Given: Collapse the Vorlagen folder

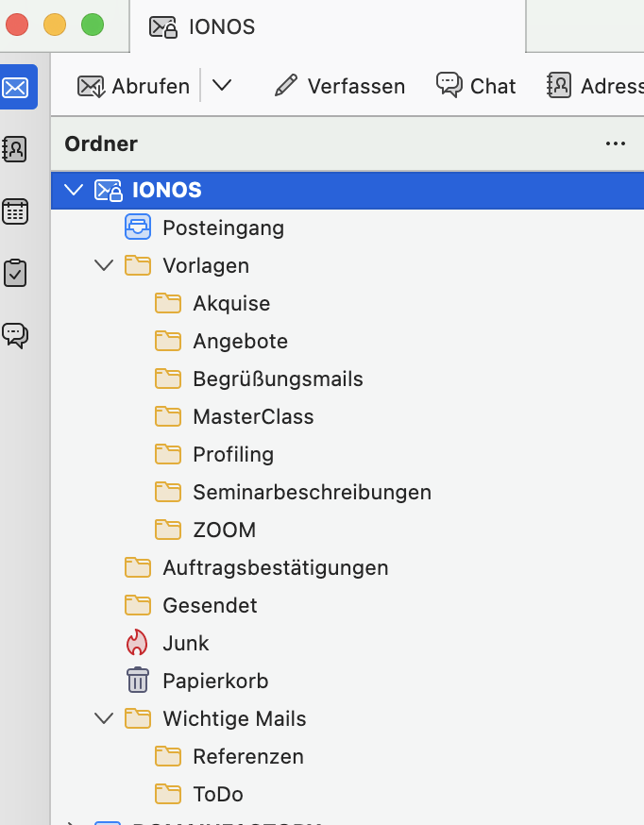Looking at the screenshot, I should point(104,265).
